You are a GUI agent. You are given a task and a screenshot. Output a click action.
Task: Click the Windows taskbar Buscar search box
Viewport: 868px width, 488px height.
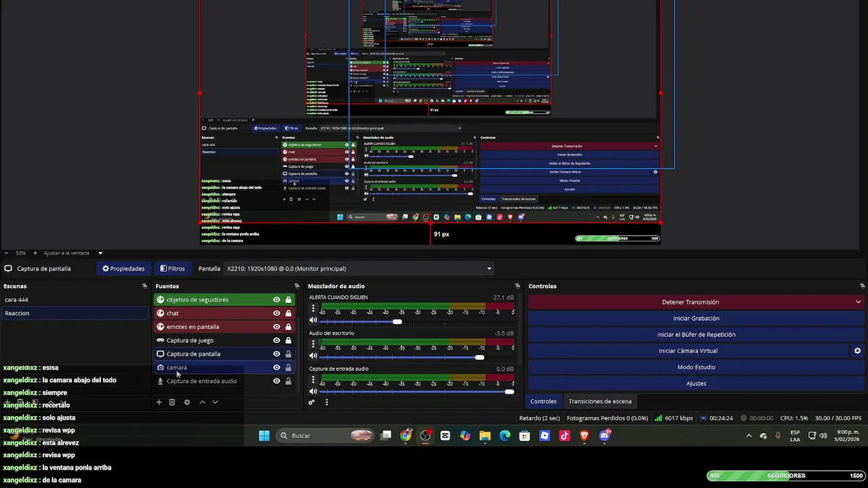coord(327,436)
